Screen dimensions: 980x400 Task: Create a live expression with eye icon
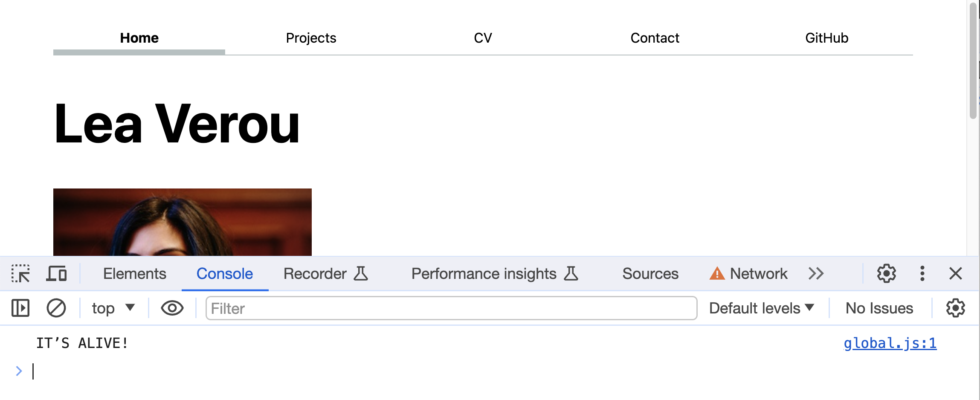point(172,308)
